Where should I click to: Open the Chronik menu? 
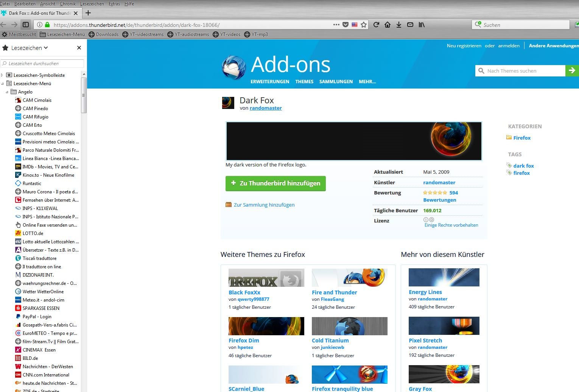tap(68, 4)
